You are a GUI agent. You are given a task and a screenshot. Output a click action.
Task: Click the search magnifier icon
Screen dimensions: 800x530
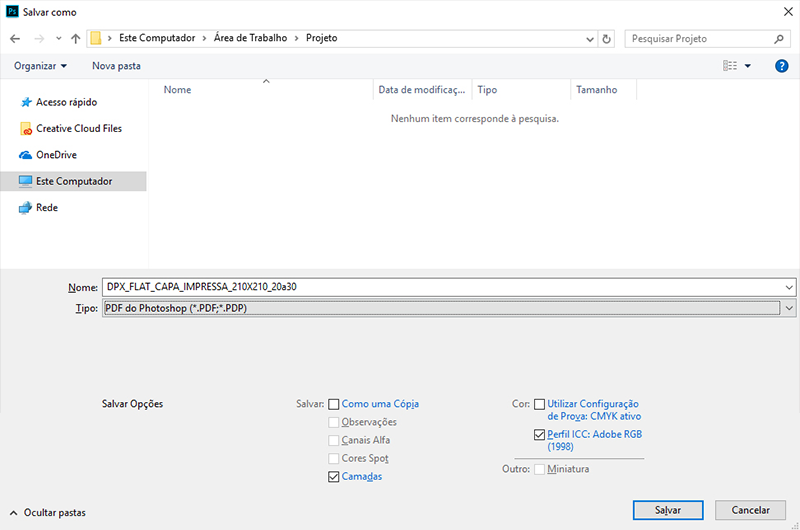click(779, 39)
